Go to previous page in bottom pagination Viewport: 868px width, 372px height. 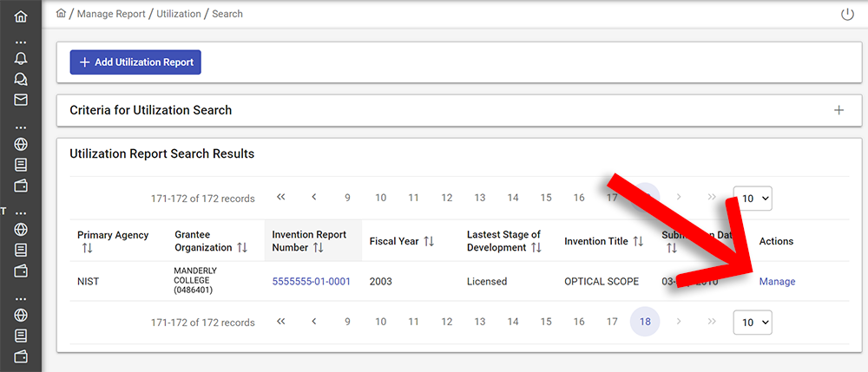(x=314, y=322)
